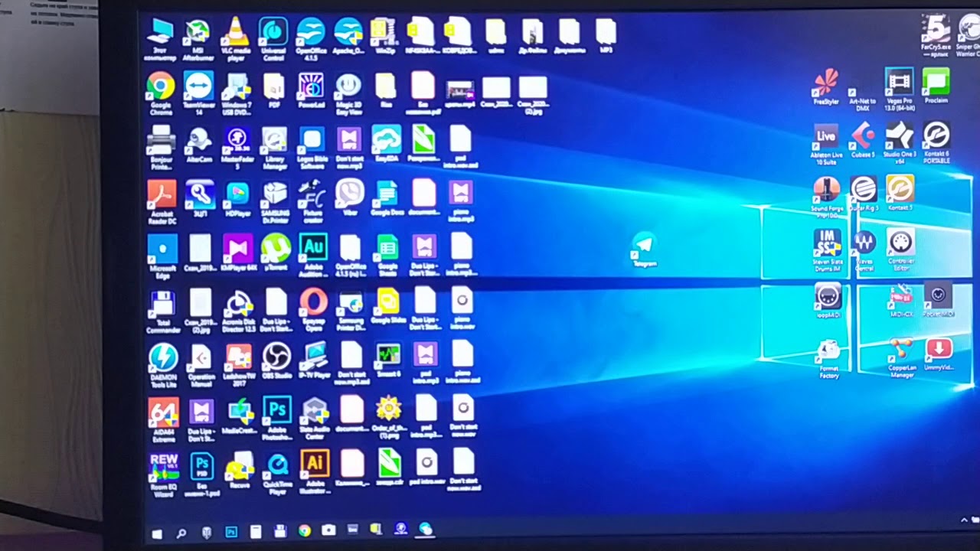Launch the Adobe Audition desktop shortcut
The image size is (980, 551).
pos(313,255)
